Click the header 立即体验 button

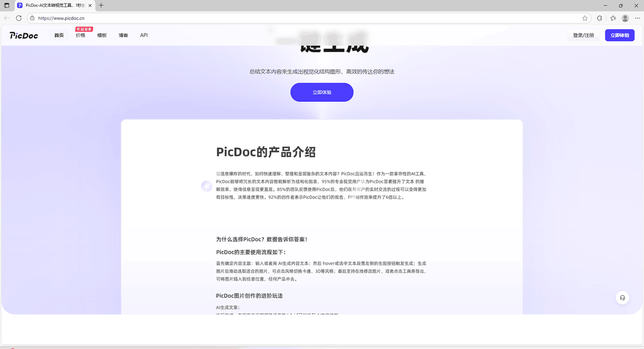pos(620,35)
